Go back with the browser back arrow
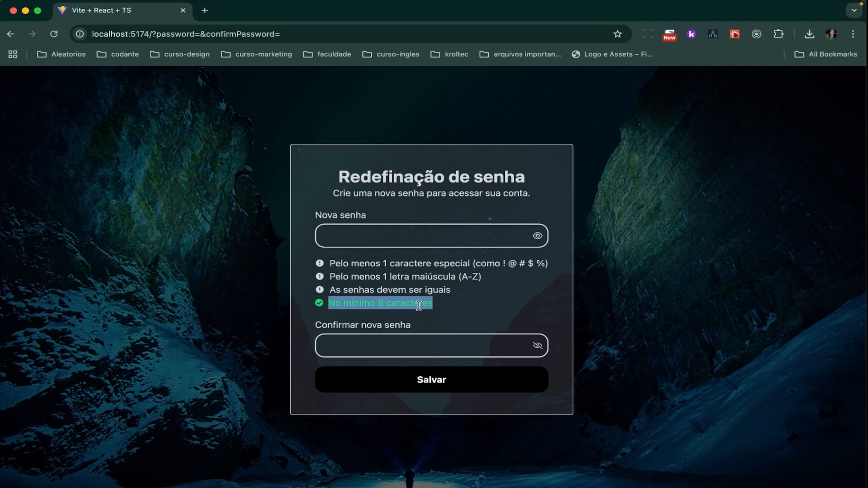Screen dimensions: 868x488 11,34
